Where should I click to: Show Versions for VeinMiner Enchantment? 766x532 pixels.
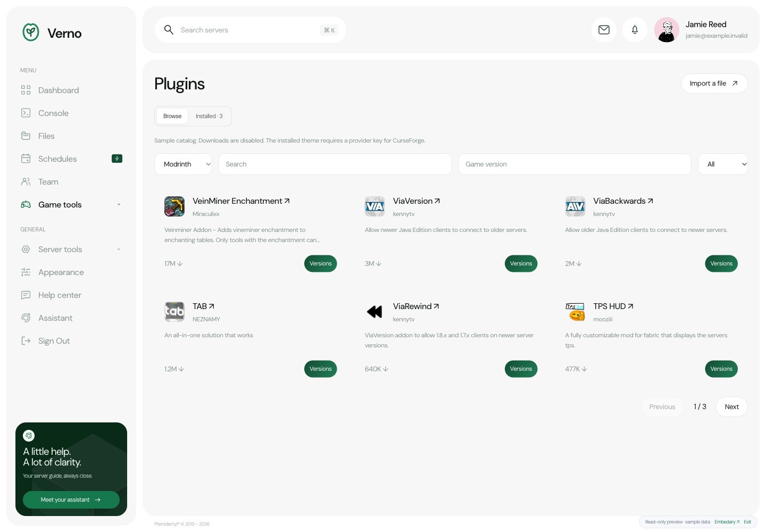[321, 263]
